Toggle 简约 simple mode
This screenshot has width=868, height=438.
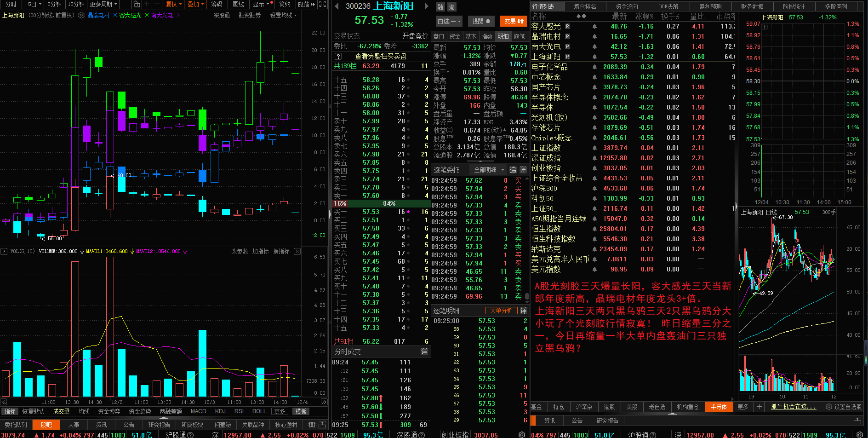(x=285, y=4)
